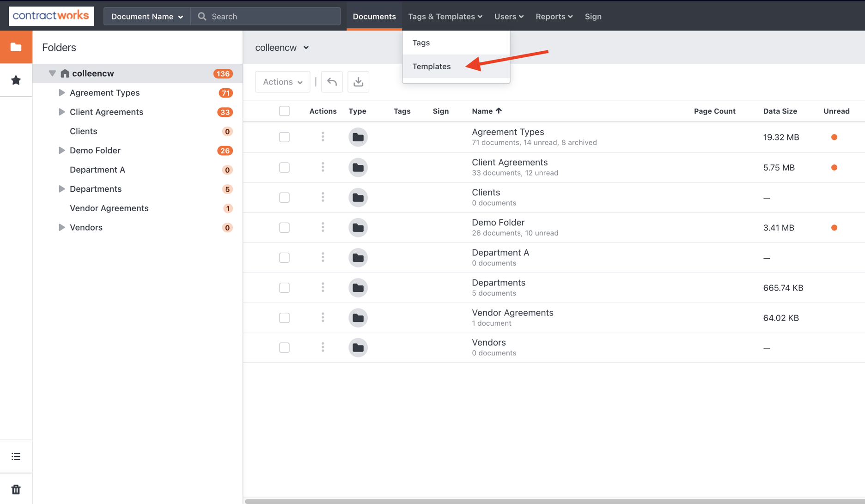The image size is (865, 504).
Task: Open the trash via the bin icon
Action: (x=16, y=489)
